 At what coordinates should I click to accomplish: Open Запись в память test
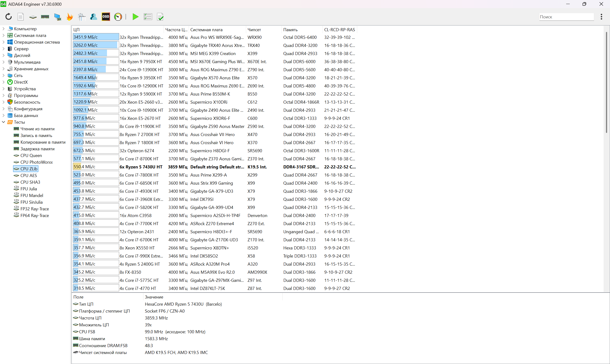(36, 135)
